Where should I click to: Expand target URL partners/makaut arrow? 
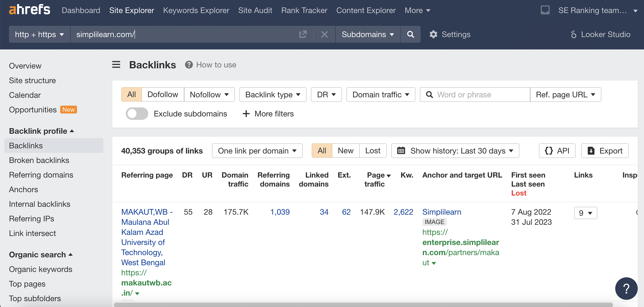(434, 263)
